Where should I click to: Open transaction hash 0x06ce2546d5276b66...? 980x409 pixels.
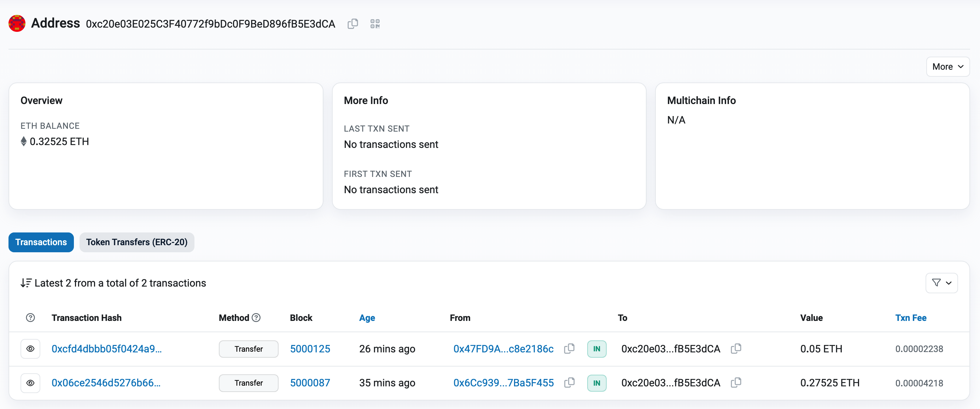click(x=106, y=382)
